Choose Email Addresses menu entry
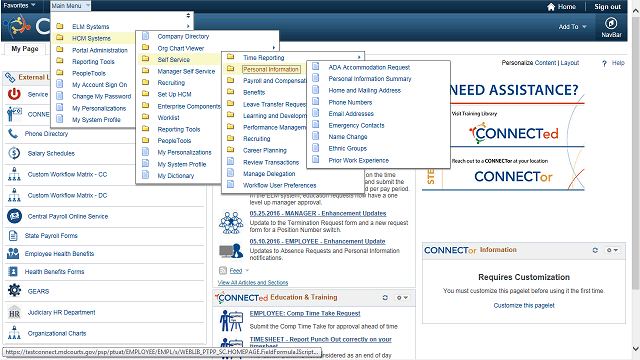 [x=351, y=114]
